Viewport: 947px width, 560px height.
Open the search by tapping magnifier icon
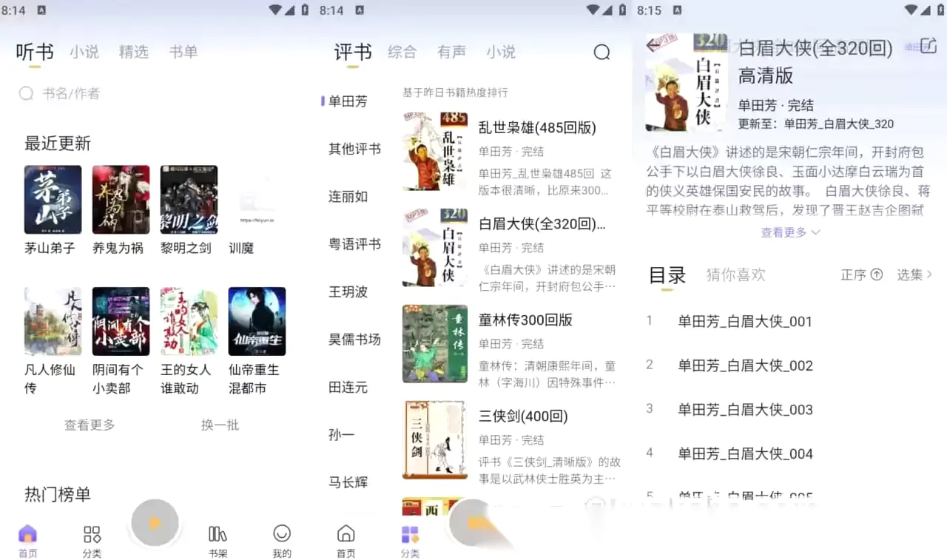(601, 53)
